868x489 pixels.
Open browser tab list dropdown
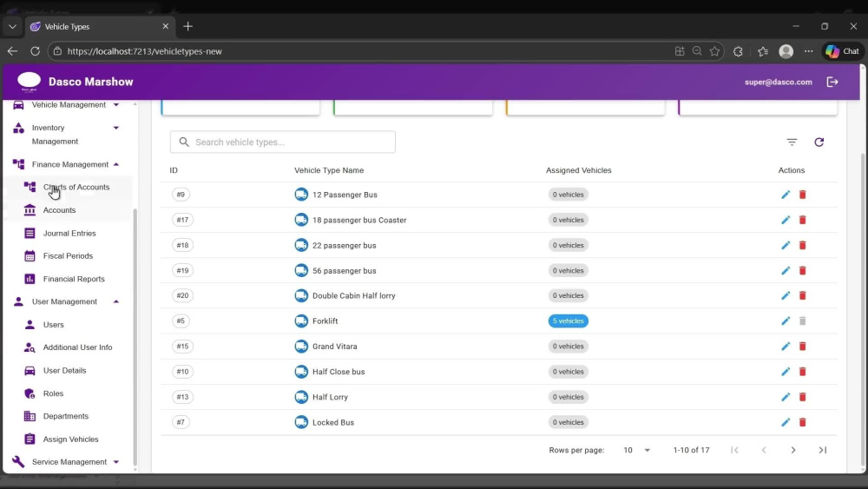12,27
